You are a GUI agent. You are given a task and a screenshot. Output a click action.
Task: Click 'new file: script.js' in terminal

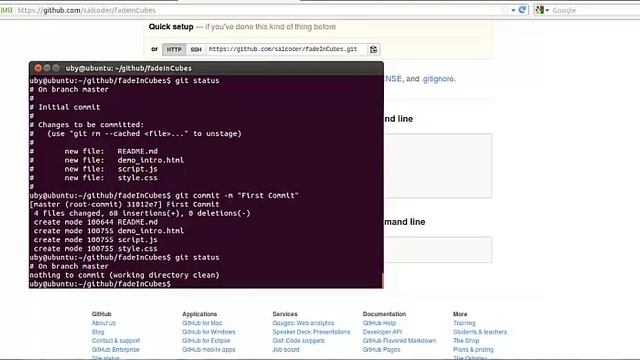(111, 169)
